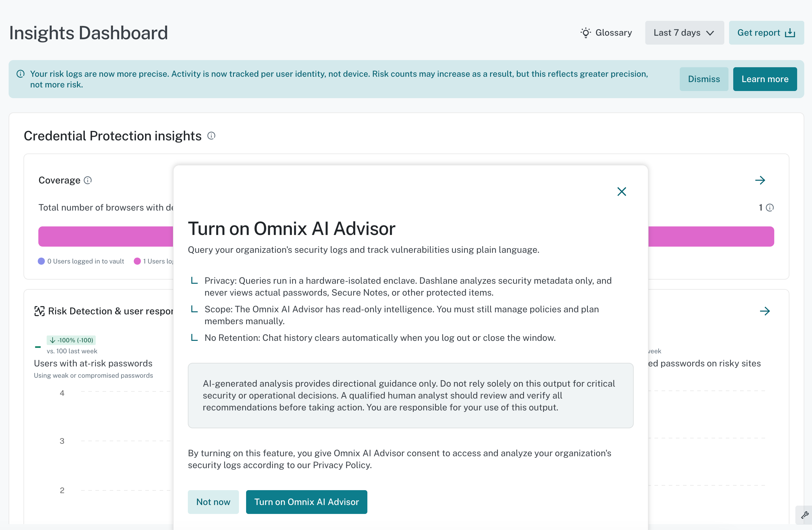Click the pink '1 Users' legend dot
The height and width of the screenshot is (530, 812).
click(x=137, y=261)
